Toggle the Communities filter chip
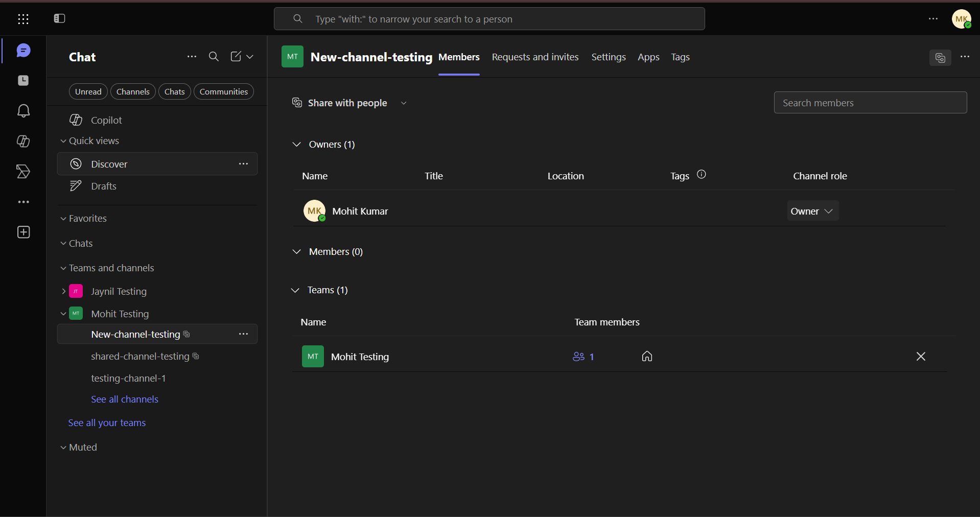 [224, 91]
